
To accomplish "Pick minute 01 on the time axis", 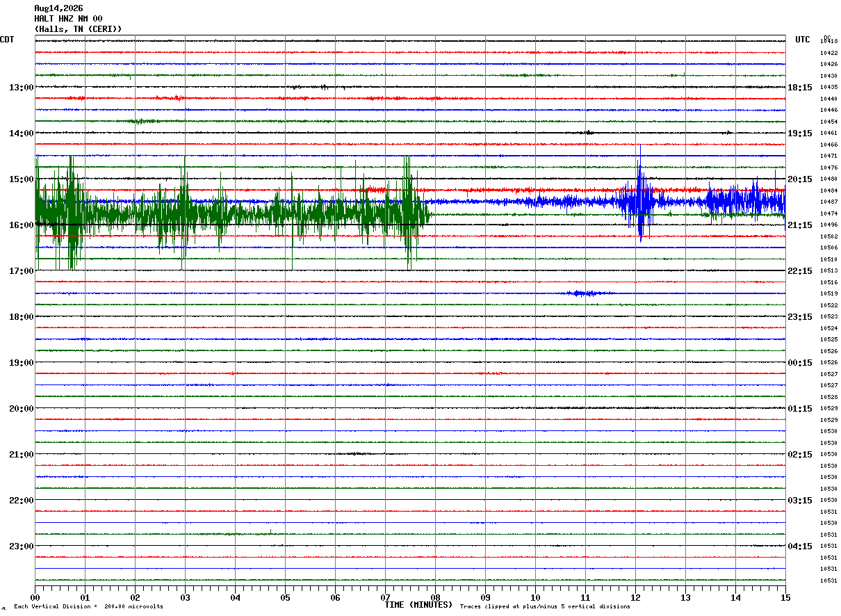I will pyautogui.click(x=85, y=597).
